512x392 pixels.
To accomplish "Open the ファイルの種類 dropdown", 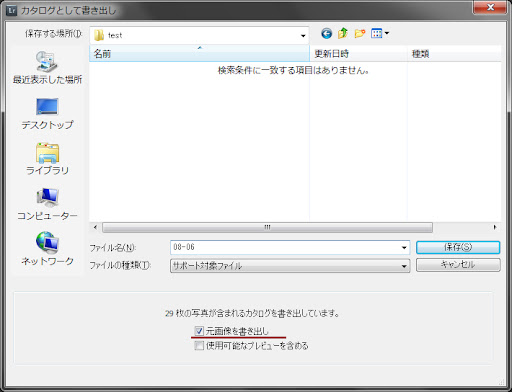I will (x=290, y=266).
